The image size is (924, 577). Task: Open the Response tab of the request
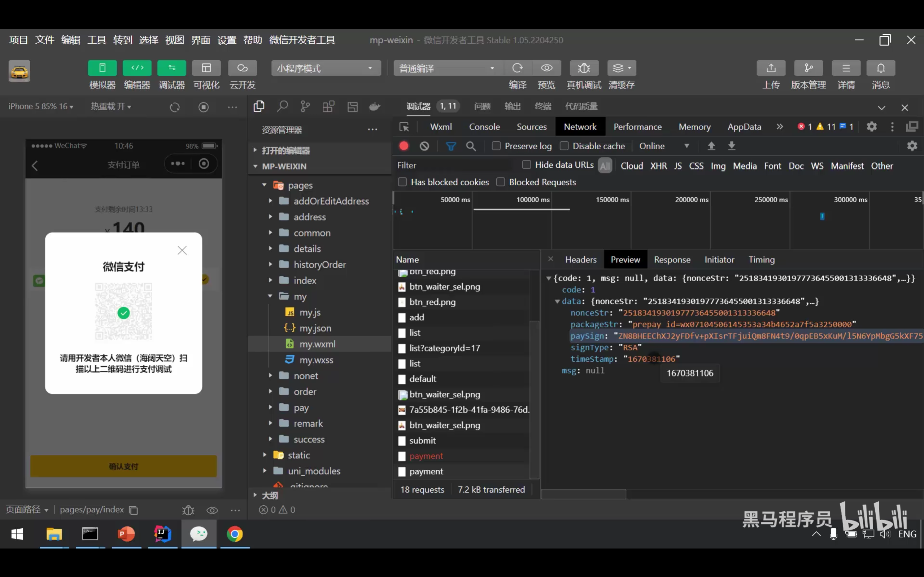(672, 260)
